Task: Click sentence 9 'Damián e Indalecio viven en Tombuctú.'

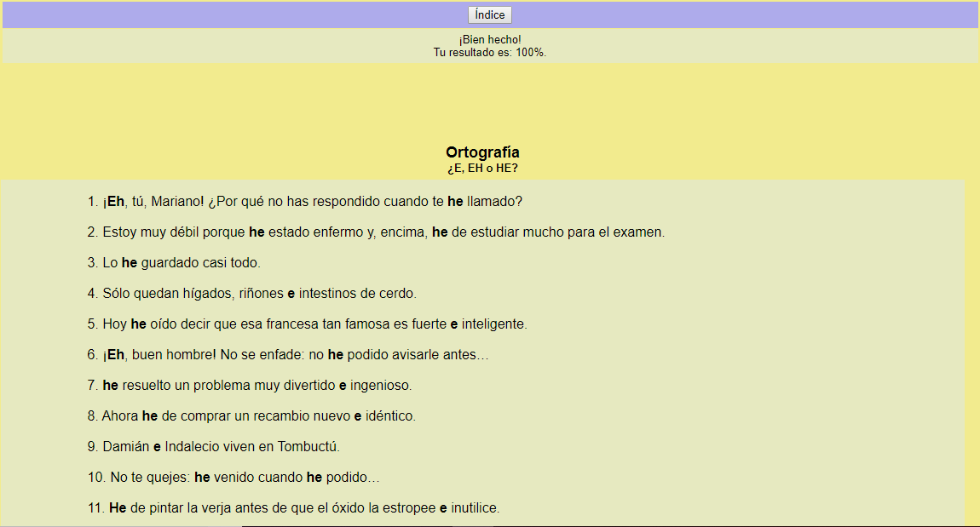Action: pos(213,446)
